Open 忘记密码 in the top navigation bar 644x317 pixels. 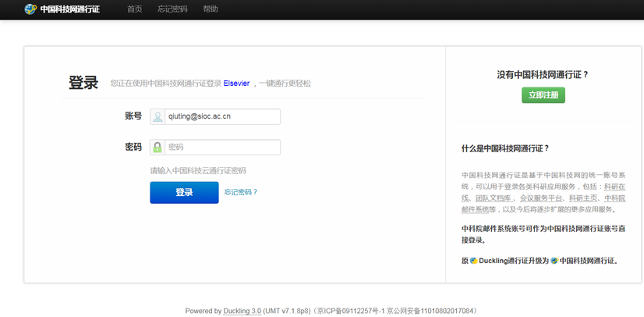click(172, 9)
